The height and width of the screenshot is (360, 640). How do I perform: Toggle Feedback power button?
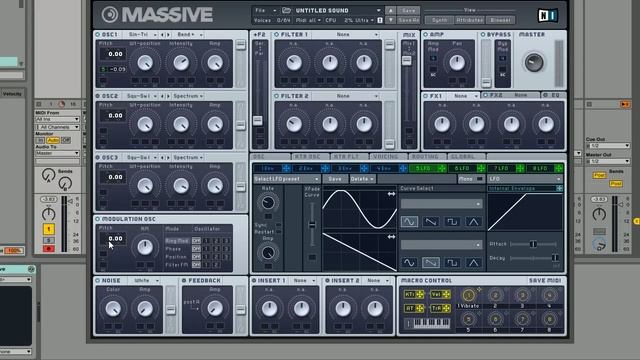coord(184,281)
